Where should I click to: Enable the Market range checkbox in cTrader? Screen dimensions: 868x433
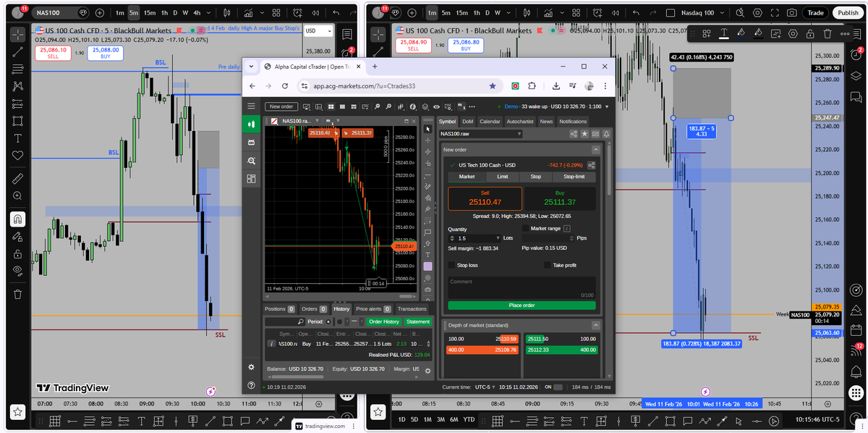pos(526,228)
